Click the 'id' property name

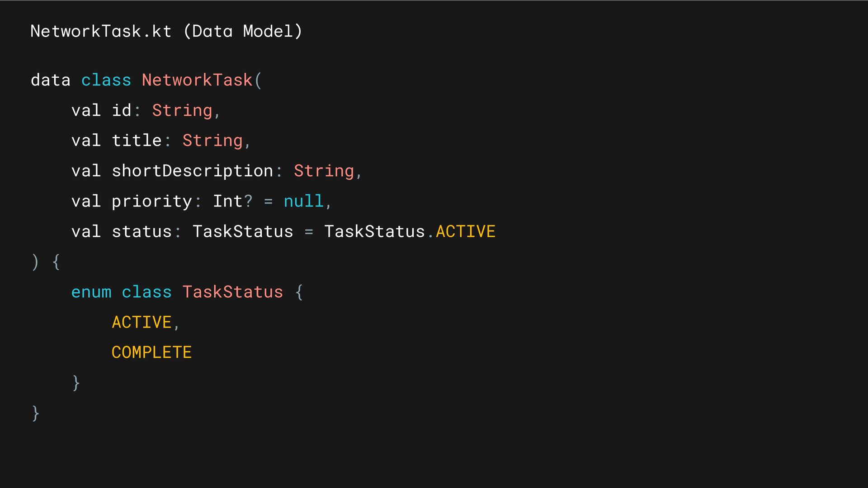click(x=122, y=110)
